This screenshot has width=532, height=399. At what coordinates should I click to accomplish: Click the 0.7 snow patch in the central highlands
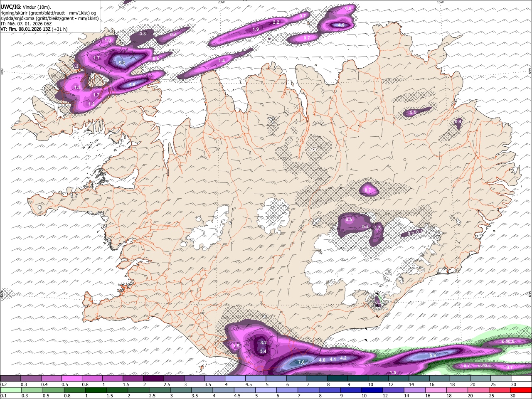[x=368, y=189]
